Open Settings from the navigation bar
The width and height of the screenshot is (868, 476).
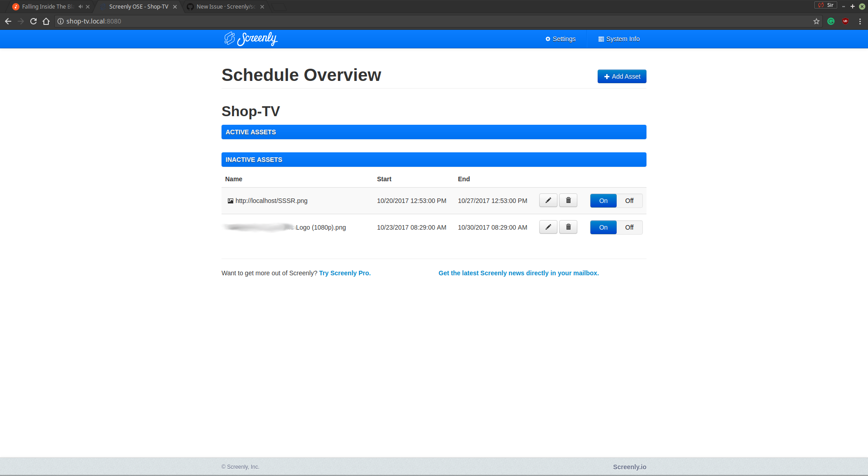tap(560, 39)
